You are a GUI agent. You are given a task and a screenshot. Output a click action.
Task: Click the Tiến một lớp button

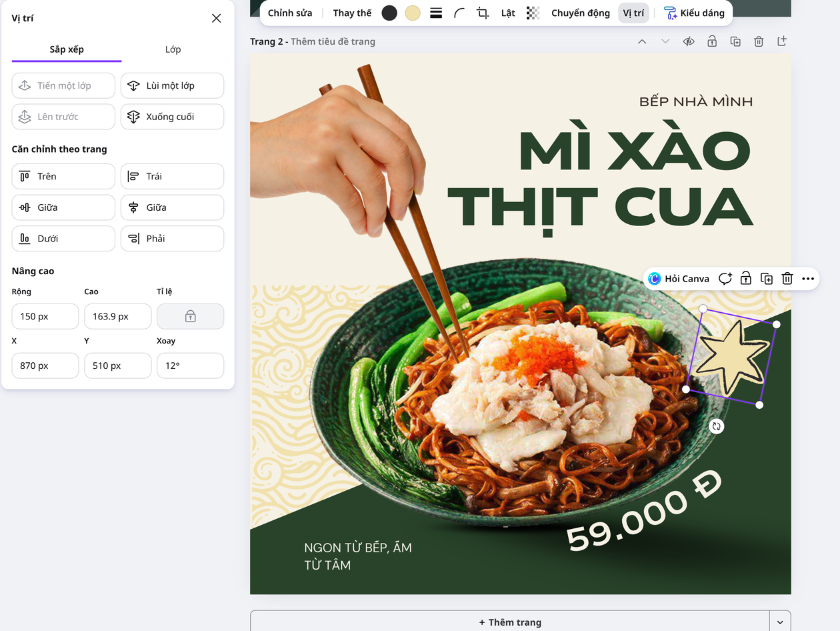pyautogui.click(x=63, y=85)
